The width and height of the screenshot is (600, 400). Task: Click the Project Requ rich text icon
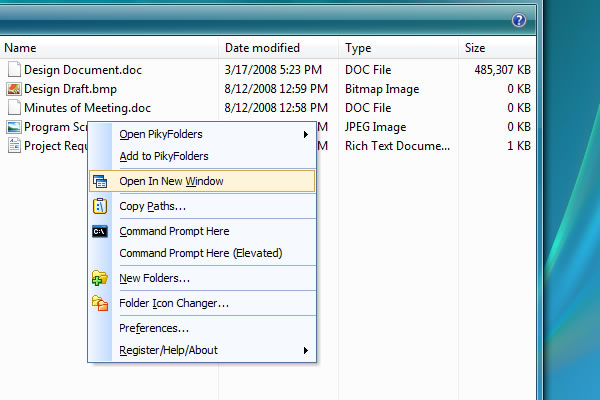tap(14, 146)
